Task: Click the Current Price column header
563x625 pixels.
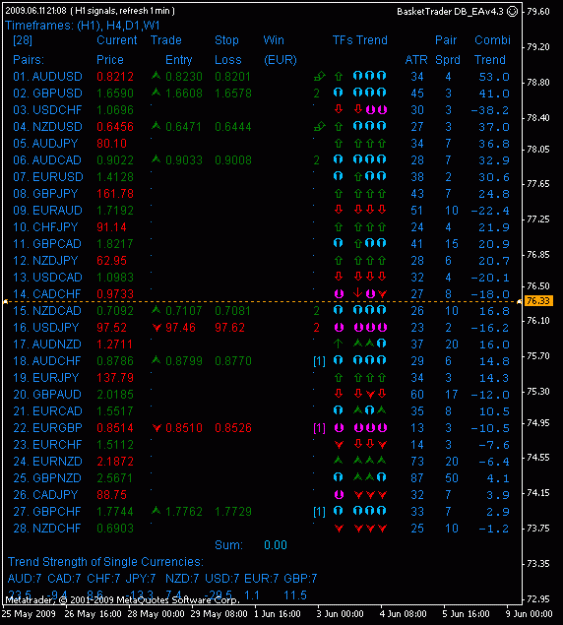Action: click(x=116, y=50)
